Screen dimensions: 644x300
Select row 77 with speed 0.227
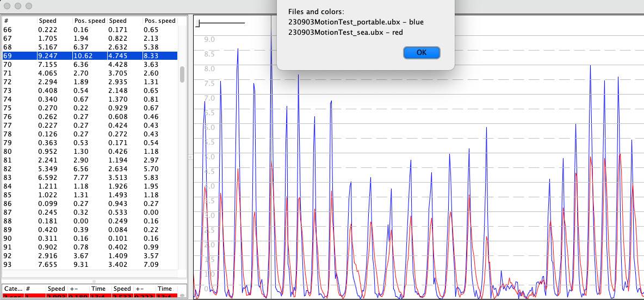[x=90, y=126]
